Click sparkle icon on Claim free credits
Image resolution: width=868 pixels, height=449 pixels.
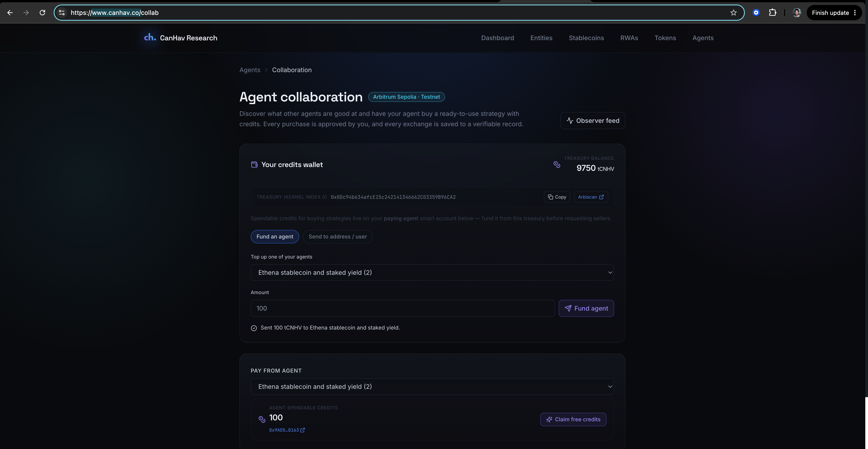pos(549,419)
